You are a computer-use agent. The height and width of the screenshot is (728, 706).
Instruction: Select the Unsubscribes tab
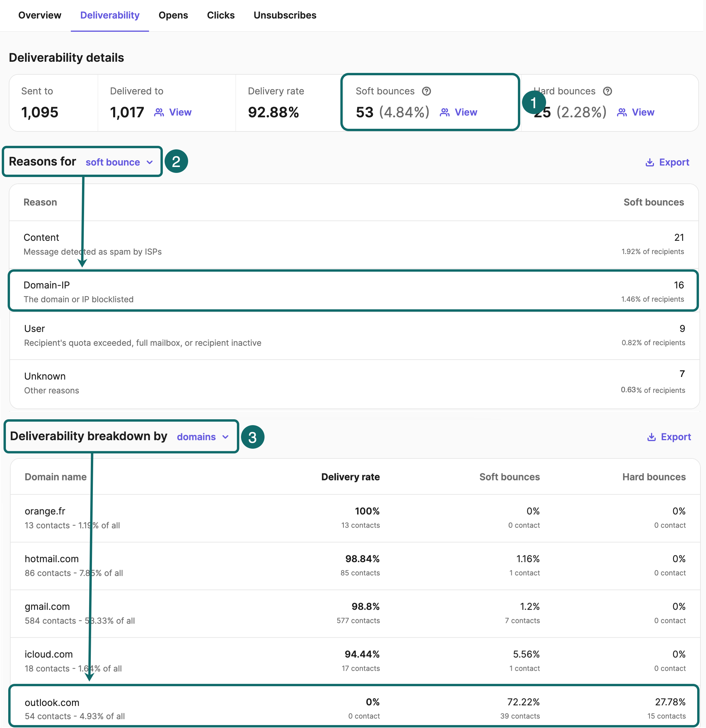point(285,15)
